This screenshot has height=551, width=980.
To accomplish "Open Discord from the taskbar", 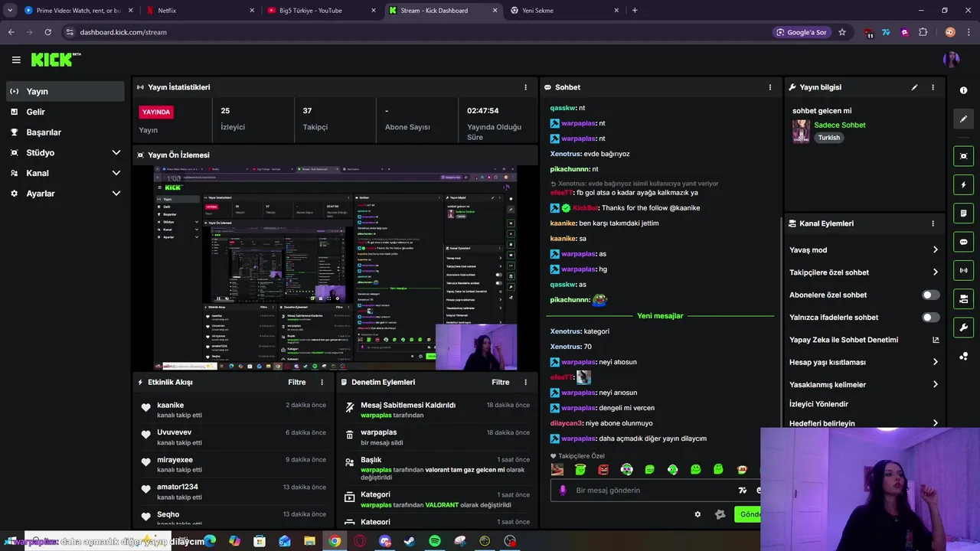I will click(385, 541).
